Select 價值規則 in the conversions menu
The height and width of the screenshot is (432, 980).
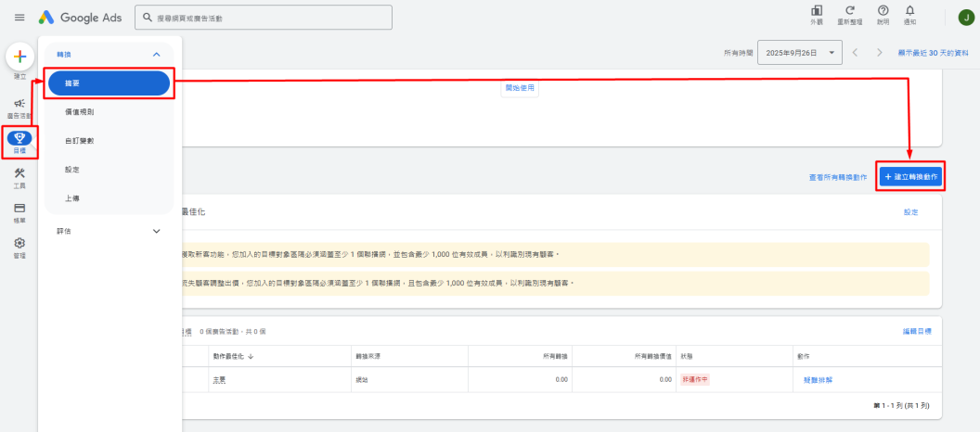(79, 112)
